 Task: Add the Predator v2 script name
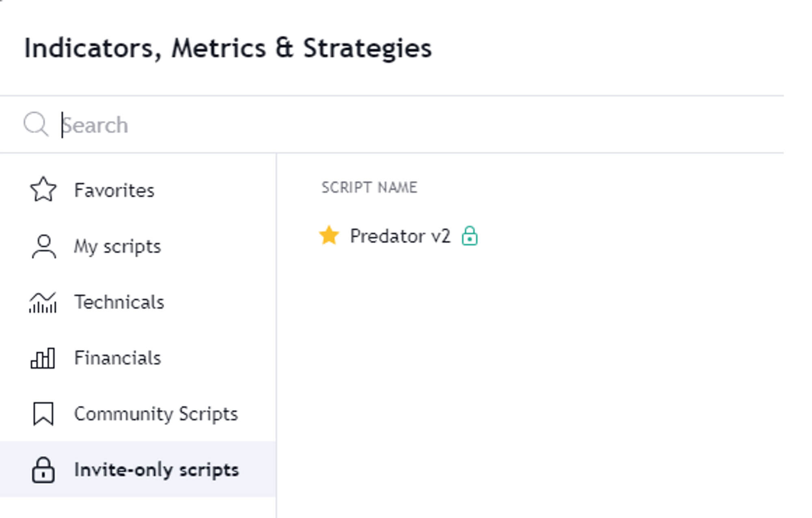coord(400,236)
